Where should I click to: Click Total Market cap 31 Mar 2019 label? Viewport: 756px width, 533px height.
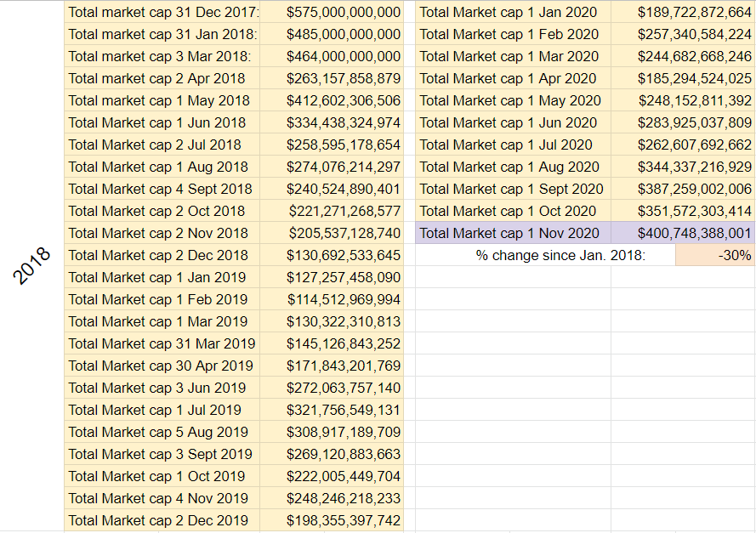[x=162, y=343]
